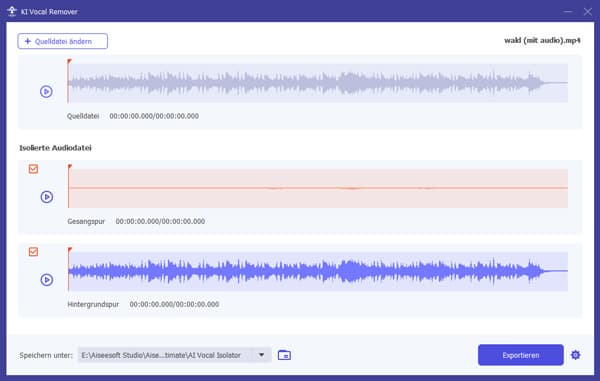The image size is (600, 381).
Task: Click the file name wald (mit audio).mp4
Action: click(x=542, y=40)
